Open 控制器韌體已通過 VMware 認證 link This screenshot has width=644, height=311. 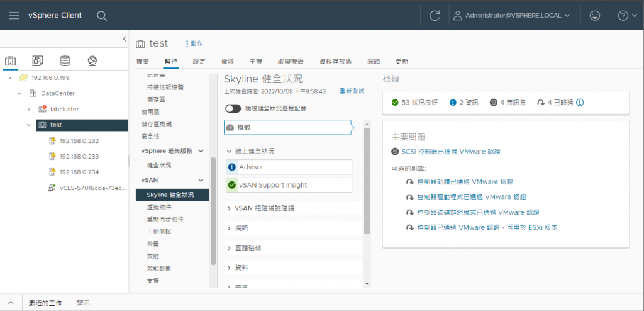[x=465, y=181]
